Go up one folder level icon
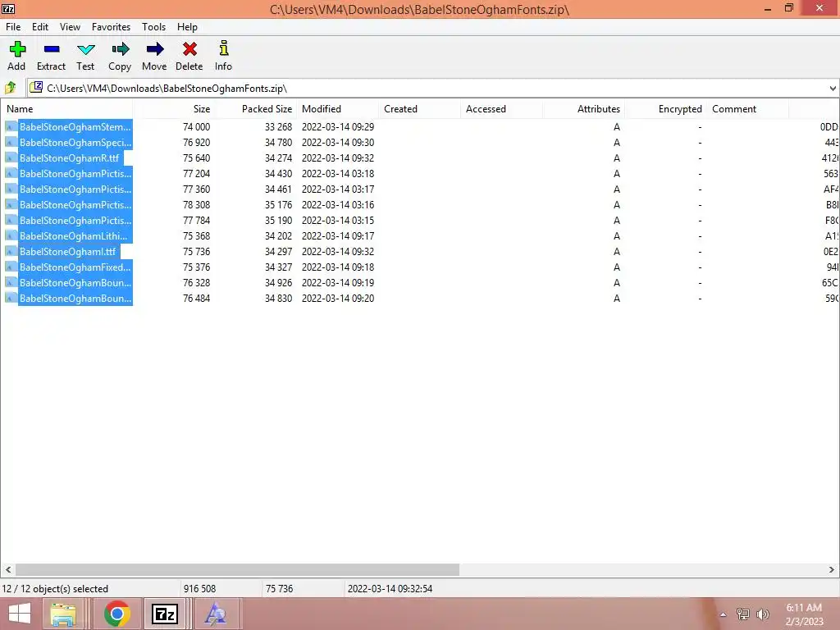840x630 pixels. click(x=10, y=88)
